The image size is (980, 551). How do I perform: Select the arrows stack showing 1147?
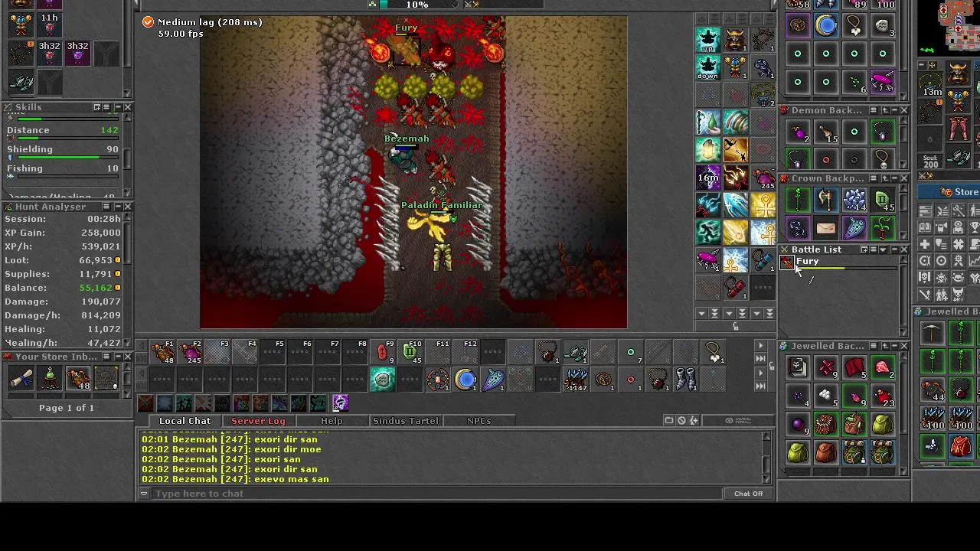coord(576,380)
